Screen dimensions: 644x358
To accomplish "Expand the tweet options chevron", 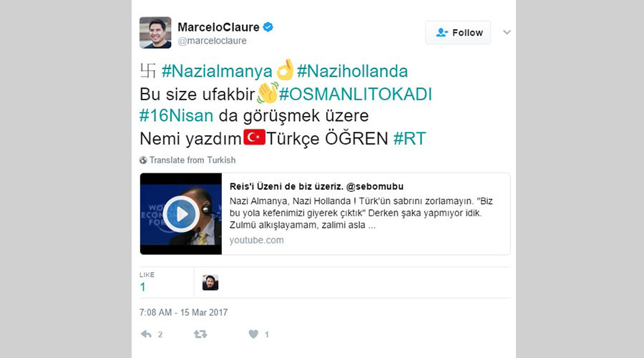I will pyautogui.click(x=507, y=32).
